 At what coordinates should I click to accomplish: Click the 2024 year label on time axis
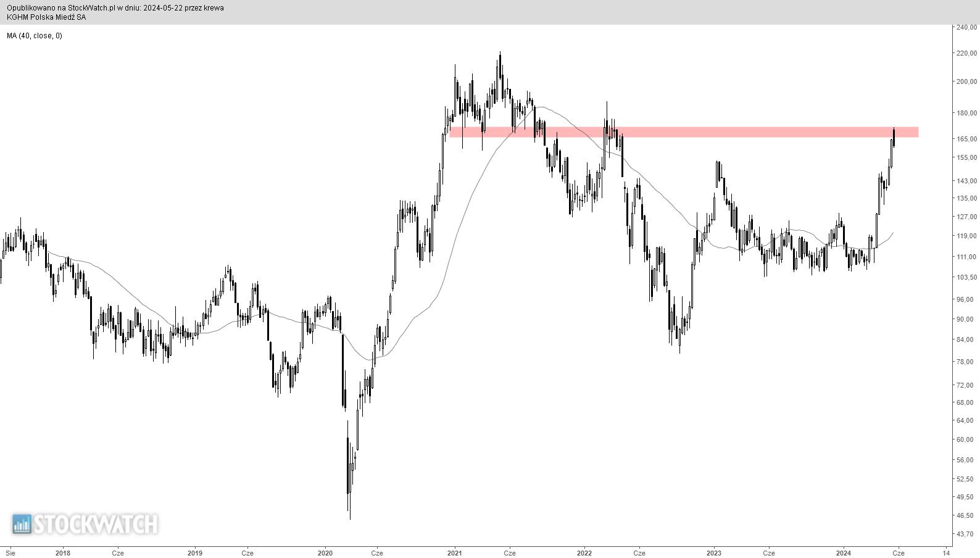click(844, 553)
